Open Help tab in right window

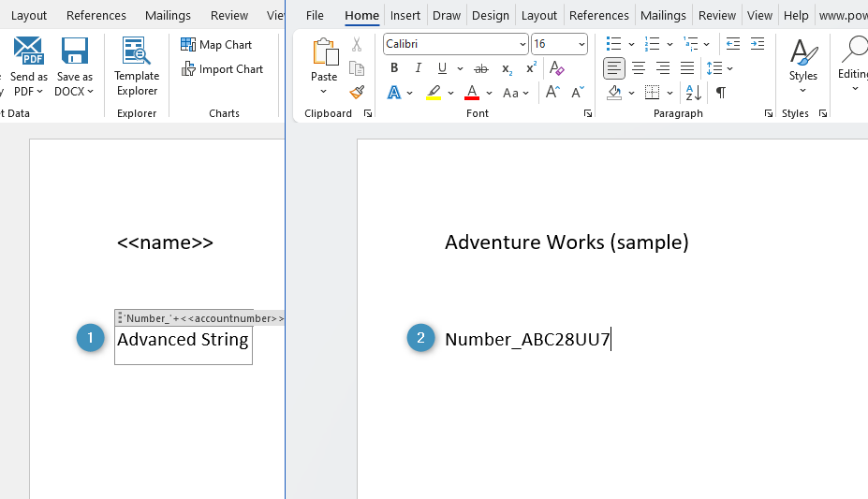(x=796, y=16)
